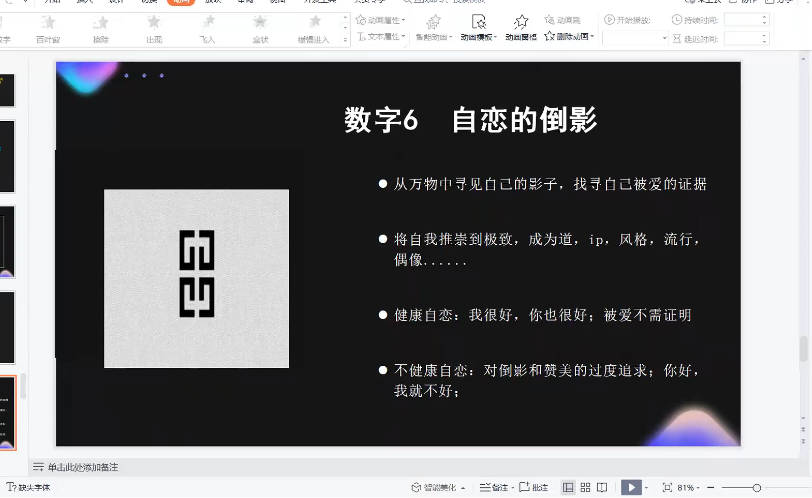Apply the 飞入 fly-in animation
Image resolution: width=812 pixels, height=498 pixels.
point(207,27)
